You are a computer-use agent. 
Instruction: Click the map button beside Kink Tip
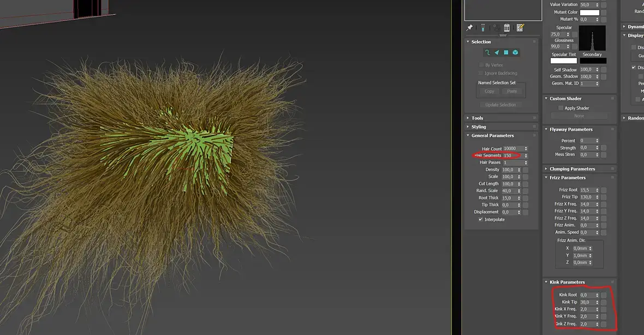coord(604,302)
